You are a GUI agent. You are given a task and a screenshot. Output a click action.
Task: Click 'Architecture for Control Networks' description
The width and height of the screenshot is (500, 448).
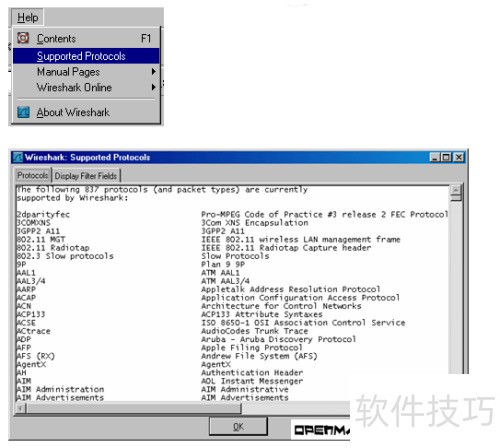tap(281, 306)
